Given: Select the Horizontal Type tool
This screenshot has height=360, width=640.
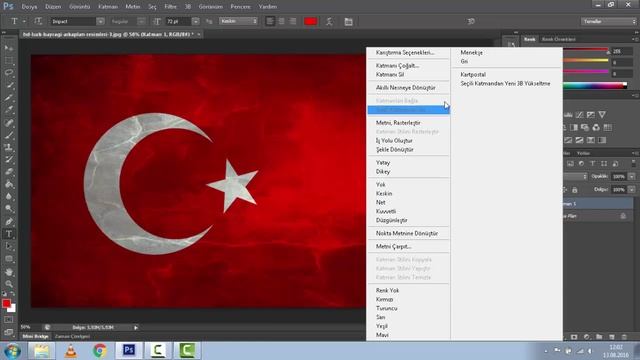Looking at the screenshot, I should point(9,234).
